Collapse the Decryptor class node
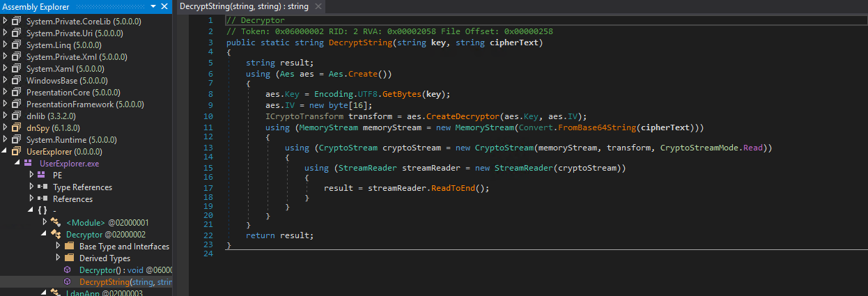Image resolution: width=868 pixels, height=296 pixels. pyautogui.click(x=45, y=235)
